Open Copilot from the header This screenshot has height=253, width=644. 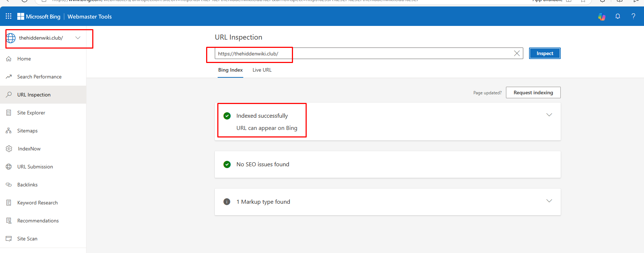(x=602, y=17)
